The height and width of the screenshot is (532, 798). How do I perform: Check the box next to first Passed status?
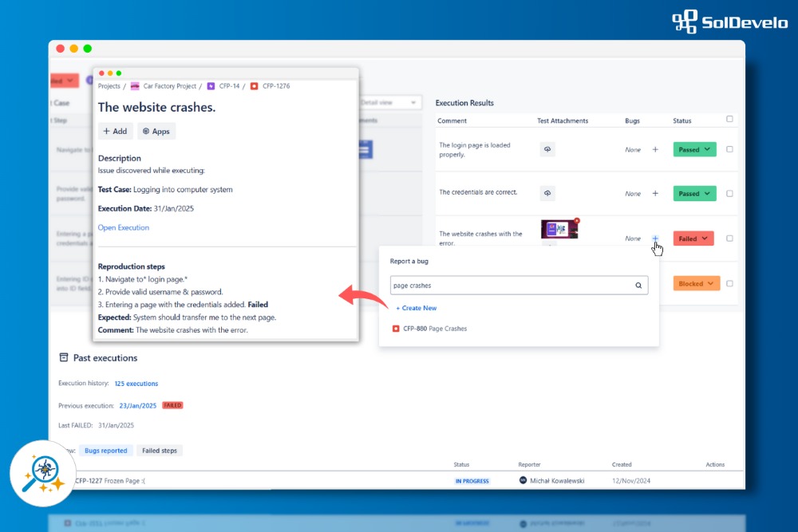point(729,149)
